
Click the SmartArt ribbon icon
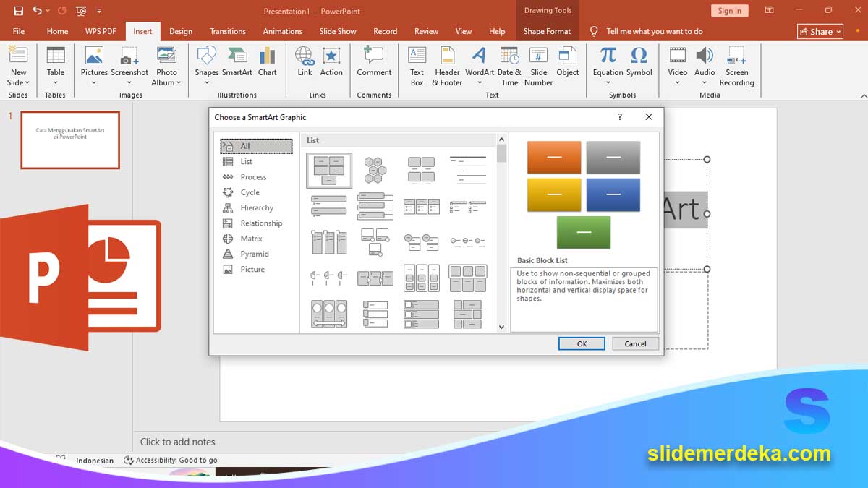coord(237,62)
